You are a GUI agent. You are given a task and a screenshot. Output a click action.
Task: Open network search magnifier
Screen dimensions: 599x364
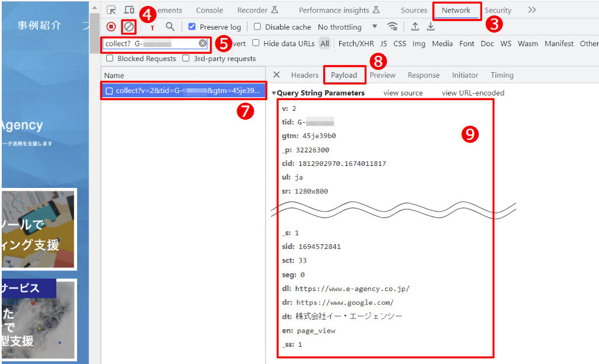(170, 27)
